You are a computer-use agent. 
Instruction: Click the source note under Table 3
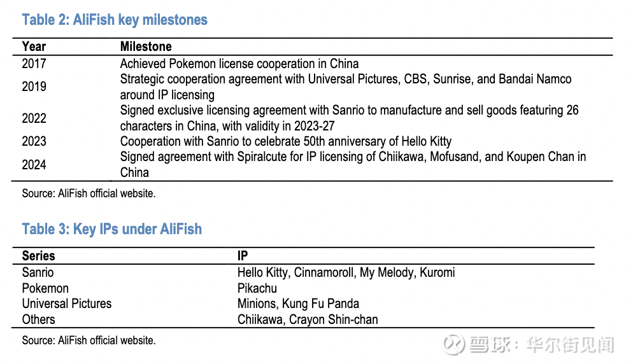pyautogui.click(x=89, y=340)
